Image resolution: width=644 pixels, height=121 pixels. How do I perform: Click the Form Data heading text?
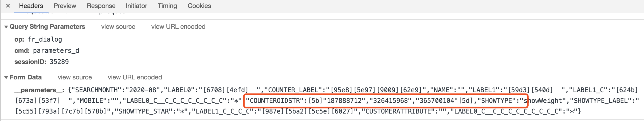pyautogui.click(x=26, y=77)
